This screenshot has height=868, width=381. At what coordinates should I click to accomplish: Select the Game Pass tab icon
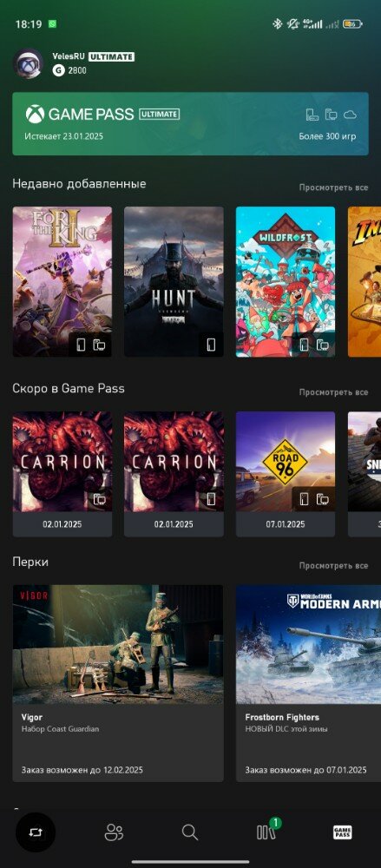click(x=342, y=832)
